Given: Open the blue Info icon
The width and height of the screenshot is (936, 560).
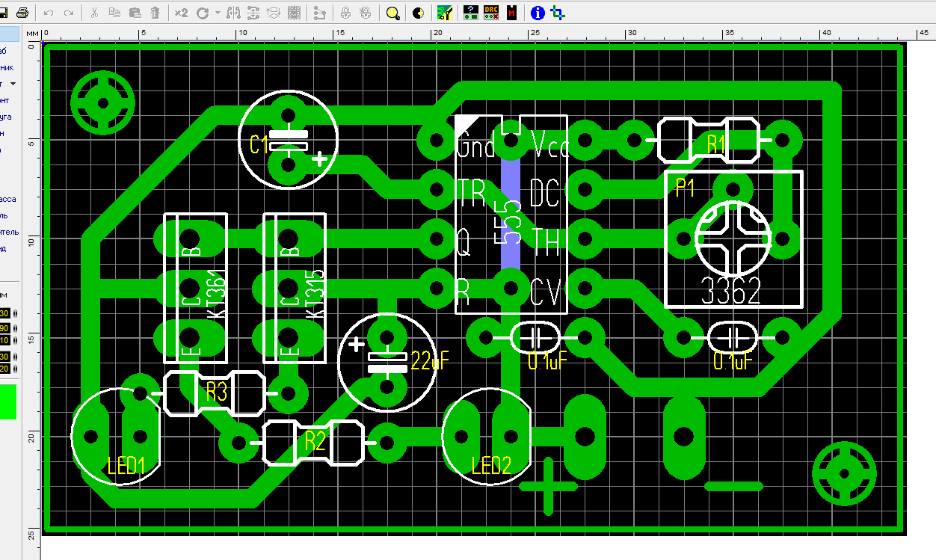Looking at the screenshot, I should pos(537,13).
